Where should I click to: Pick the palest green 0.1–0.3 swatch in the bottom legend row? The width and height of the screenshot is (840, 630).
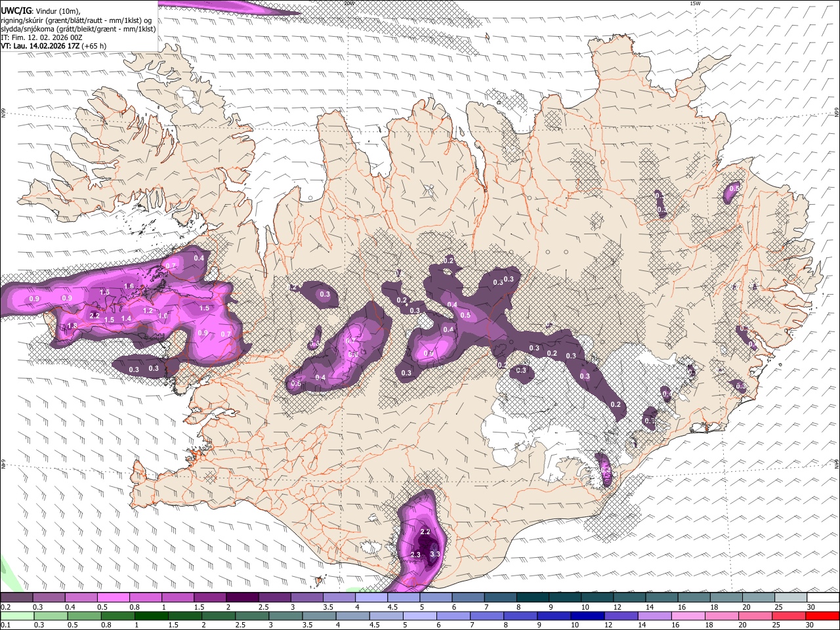pyautogui.click(x=16, y=616)
